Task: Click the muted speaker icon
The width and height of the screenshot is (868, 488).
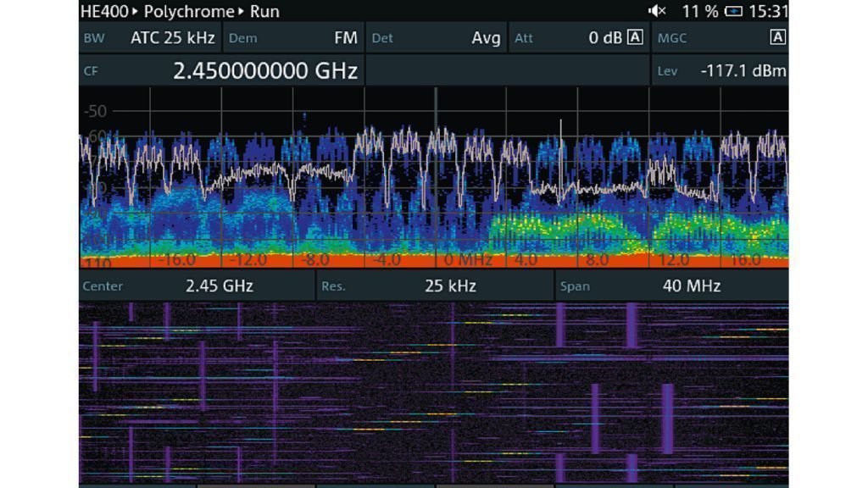Action: pyautogui.click(x=657, y=11)
